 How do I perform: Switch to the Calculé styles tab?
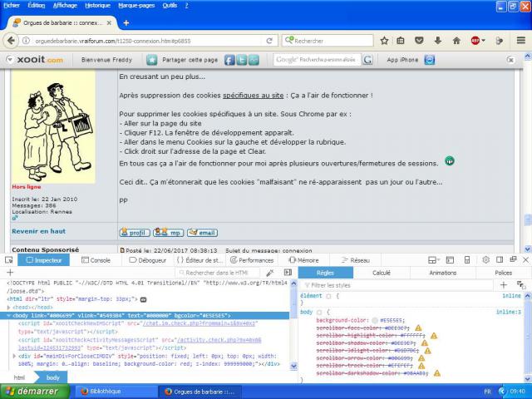[382, 273]
